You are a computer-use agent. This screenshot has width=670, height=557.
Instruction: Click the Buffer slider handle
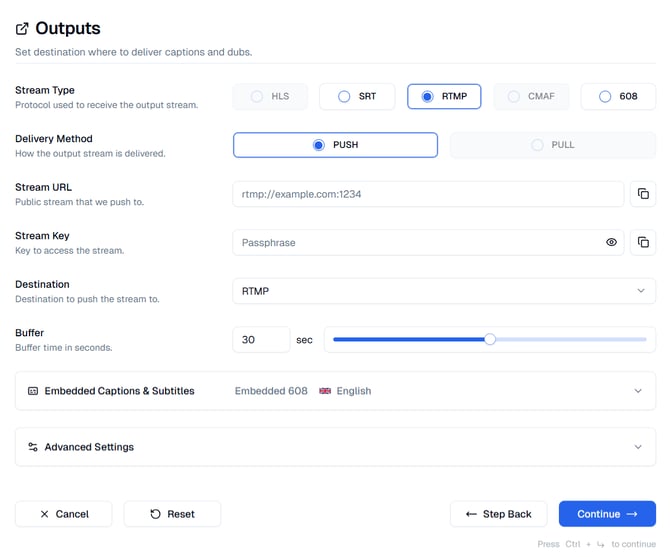pyautogui.click(x=490, y=339)
